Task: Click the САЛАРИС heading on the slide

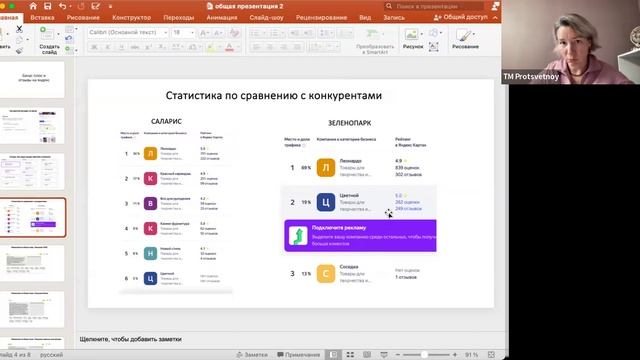Action: coord(166,121)
